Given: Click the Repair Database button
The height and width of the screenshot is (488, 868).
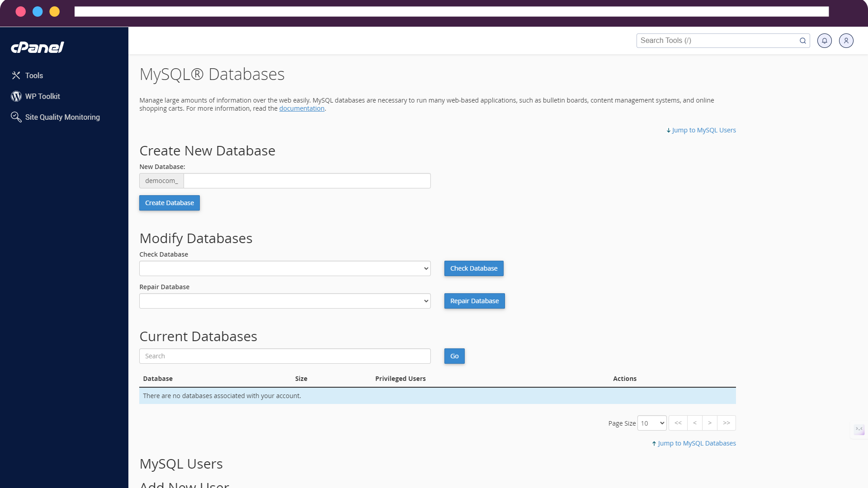Looking at the screenshot, I should [475, 301].
